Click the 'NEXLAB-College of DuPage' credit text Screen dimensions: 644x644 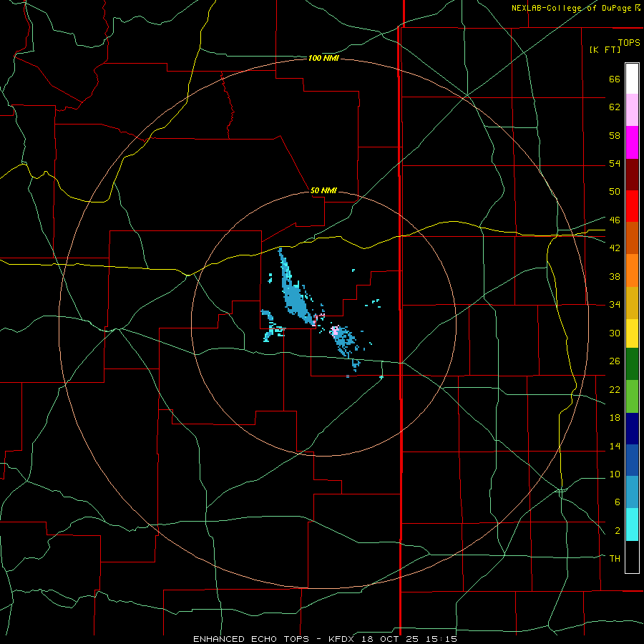(571, 8)
